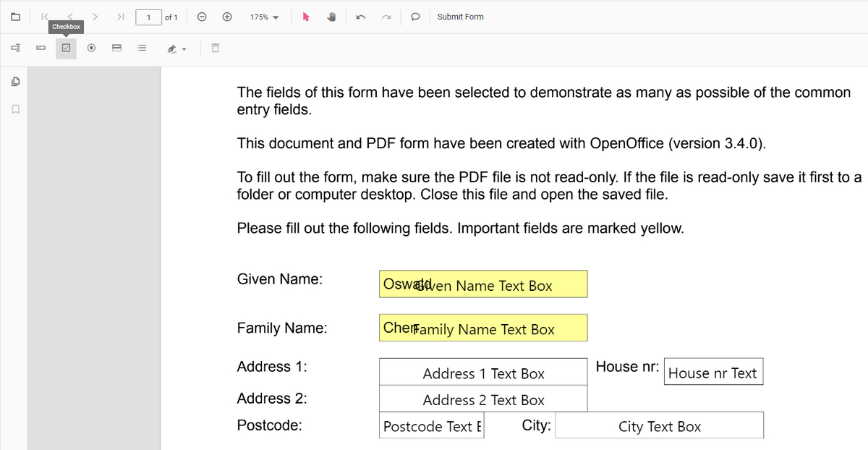Image resolution: width=868 pixels, height=450 pixels.
Task: Activate the Hand pan tool
Action: click(x=331, y=16)
